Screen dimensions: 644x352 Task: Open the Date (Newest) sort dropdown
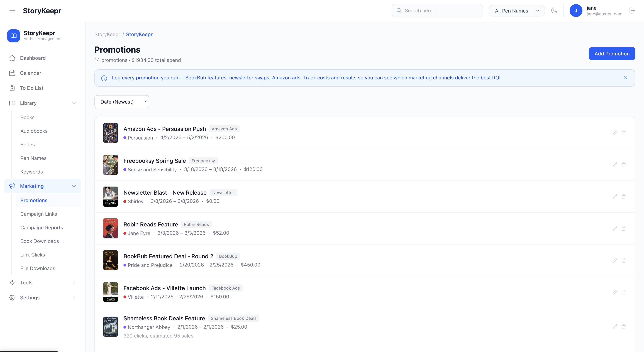point(122,102)
